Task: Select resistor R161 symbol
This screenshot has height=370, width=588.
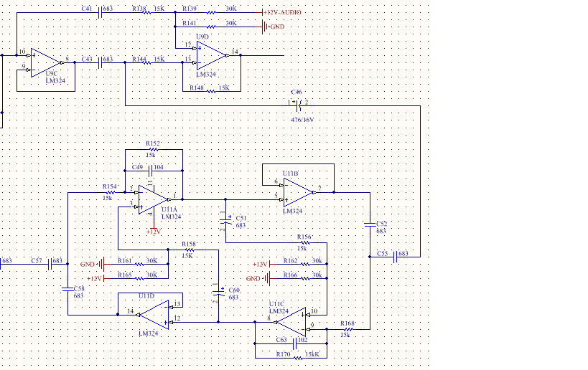Action: pyautogui.click(x=139, y=264)
